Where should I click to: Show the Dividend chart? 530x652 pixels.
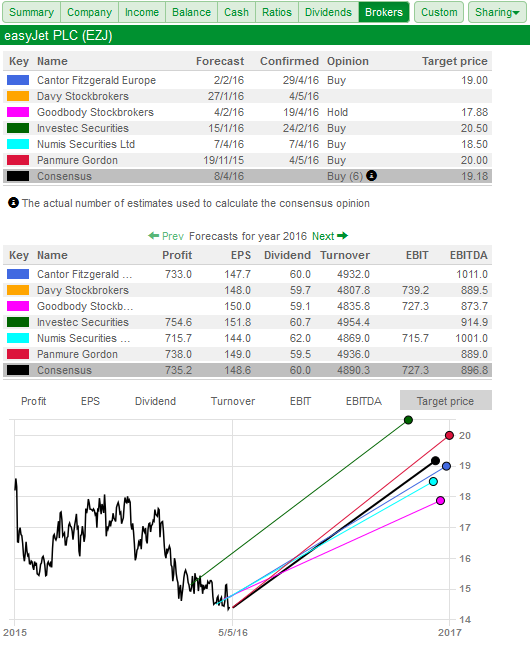155,401
